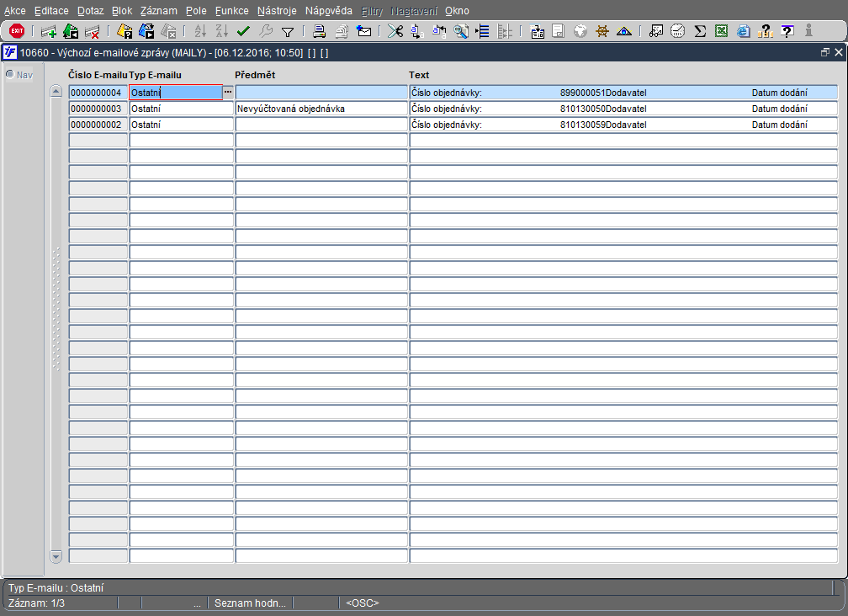Print using the printer icon

pyautogui.click(x=319, y=31)
